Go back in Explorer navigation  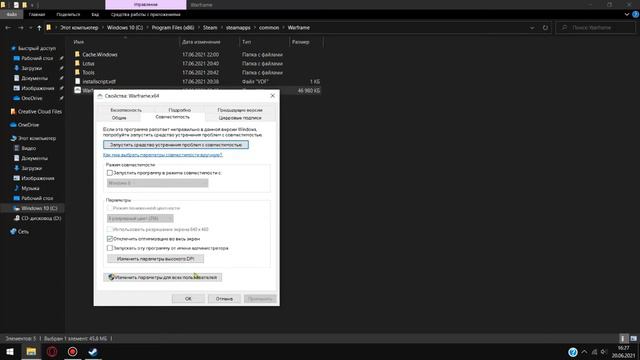8,28
